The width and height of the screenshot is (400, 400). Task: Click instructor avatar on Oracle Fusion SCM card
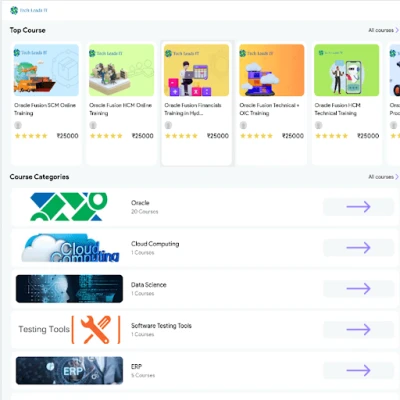18,125
